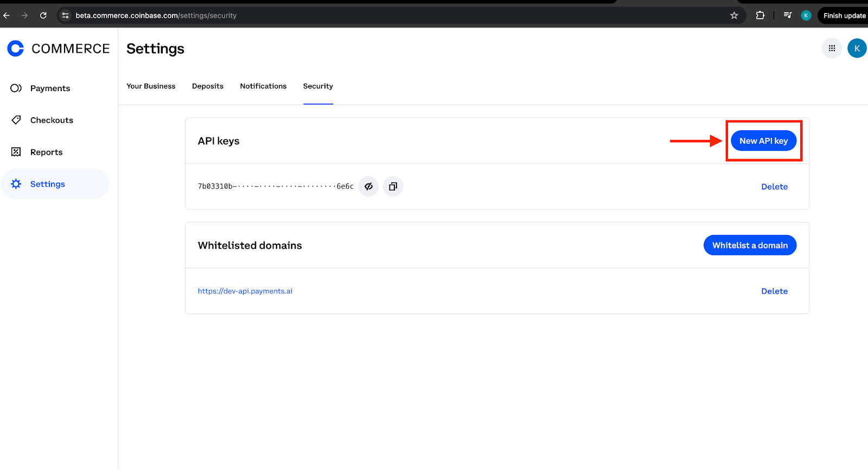Switch to the Notifications tab
Screen dimensions: 868x470
(263, 86)
